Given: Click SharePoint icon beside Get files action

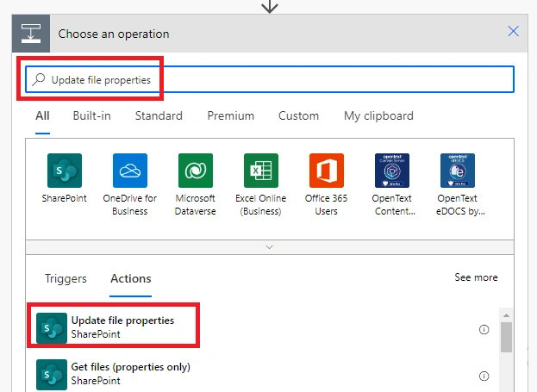Looking at the screenshot, I should click(x=52, y=375).
